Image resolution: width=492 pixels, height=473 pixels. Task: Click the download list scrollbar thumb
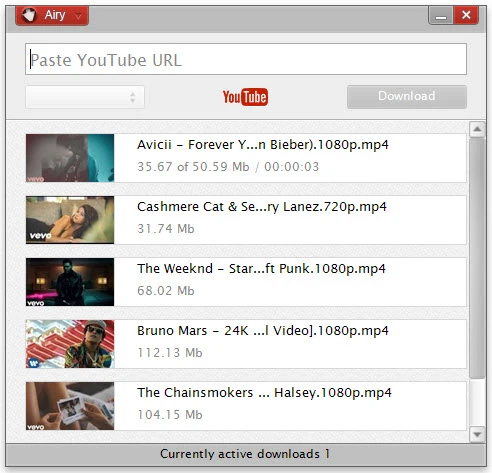pos(477,258)
